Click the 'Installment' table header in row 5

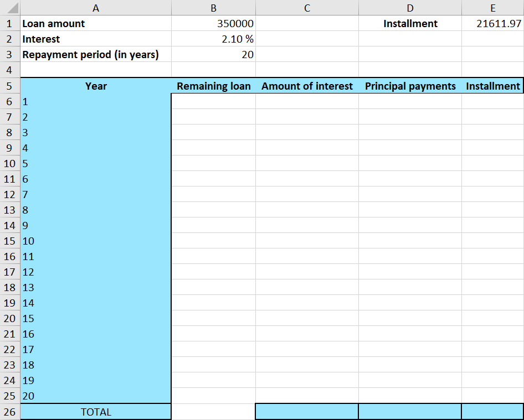pos(492,86)
